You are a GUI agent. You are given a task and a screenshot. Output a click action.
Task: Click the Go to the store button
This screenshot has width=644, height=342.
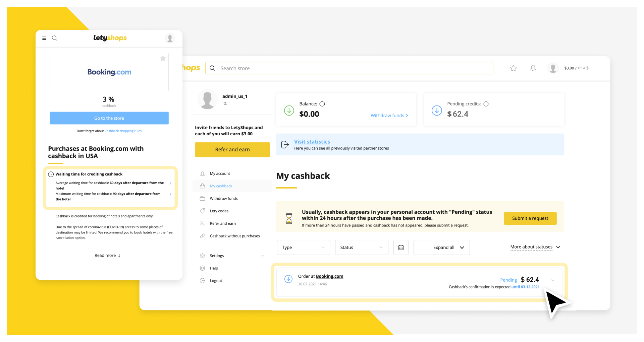tap(109, 118)
